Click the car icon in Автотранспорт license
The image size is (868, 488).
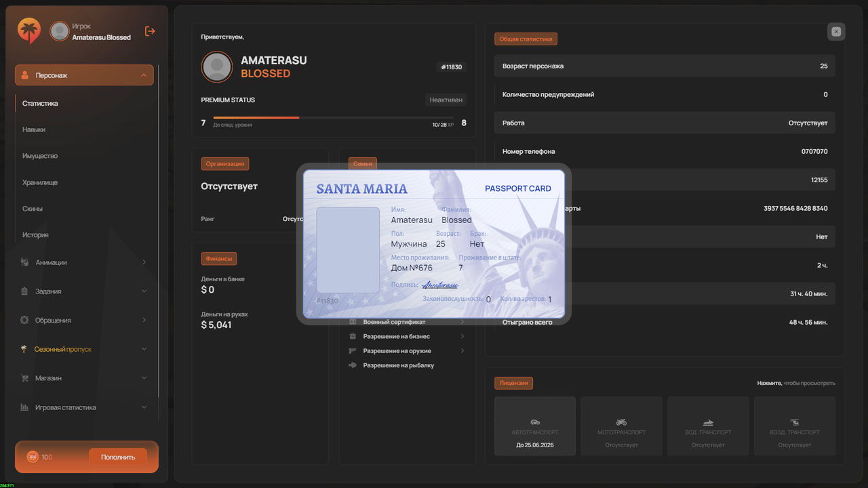coord(535,422)
